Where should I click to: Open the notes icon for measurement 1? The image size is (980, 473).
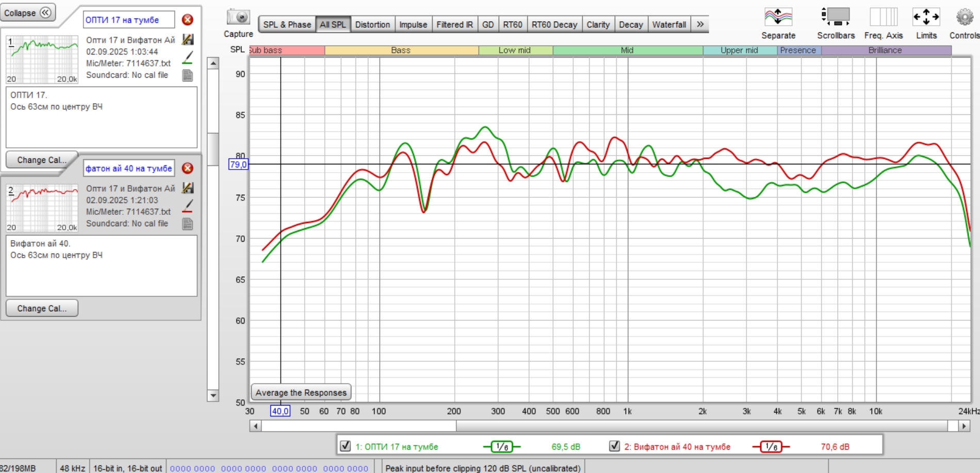[x=188, y=75]
